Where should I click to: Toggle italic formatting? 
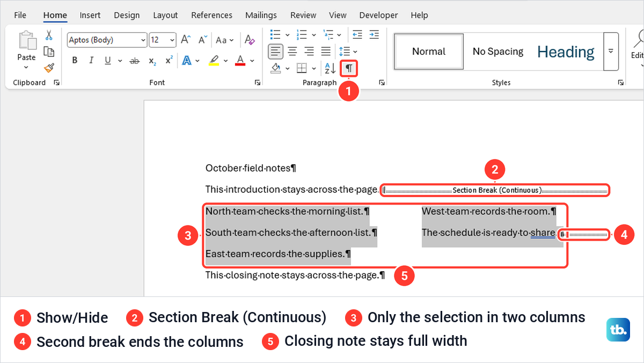pyautogui.click(x=91, y=60)
